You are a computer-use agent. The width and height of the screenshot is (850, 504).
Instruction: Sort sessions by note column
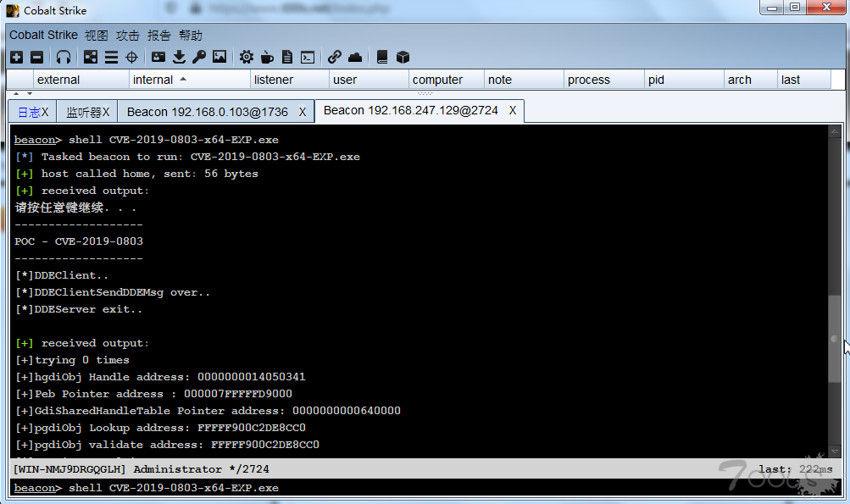(x=525, y=80)
